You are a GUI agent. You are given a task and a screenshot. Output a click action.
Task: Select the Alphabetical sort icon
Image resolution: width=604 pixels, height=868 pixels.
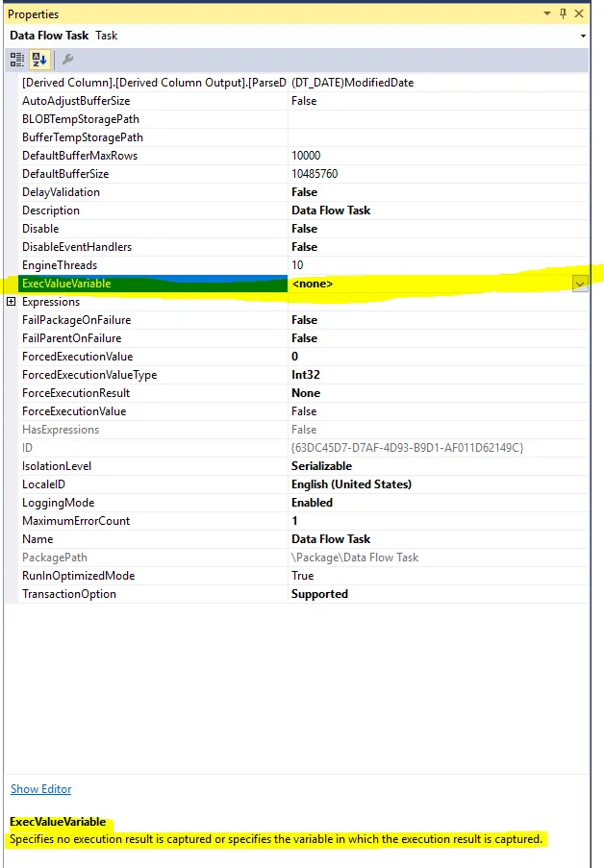[39, 60]
